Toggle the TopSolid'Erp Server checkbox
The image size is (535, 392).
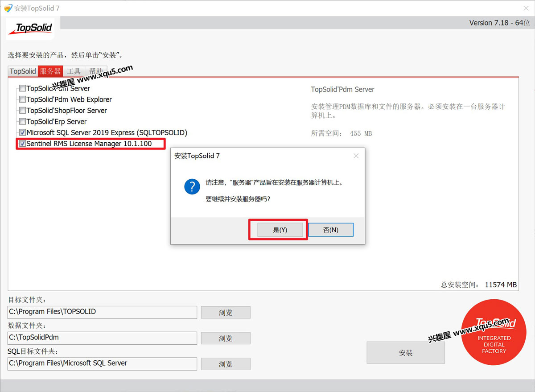(22, 122)
